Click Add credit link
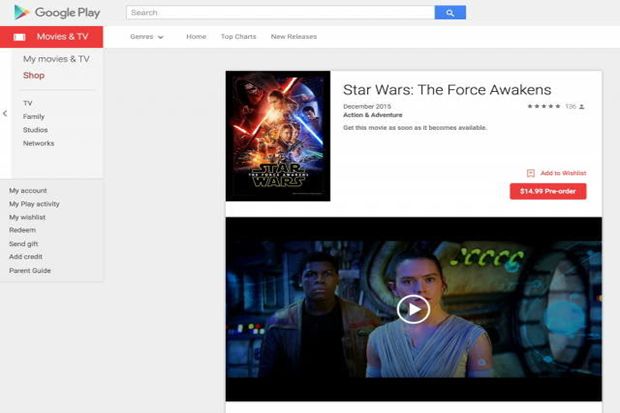Image resolution: width=620 pixels, height=413 pixels. pos(25,257)
